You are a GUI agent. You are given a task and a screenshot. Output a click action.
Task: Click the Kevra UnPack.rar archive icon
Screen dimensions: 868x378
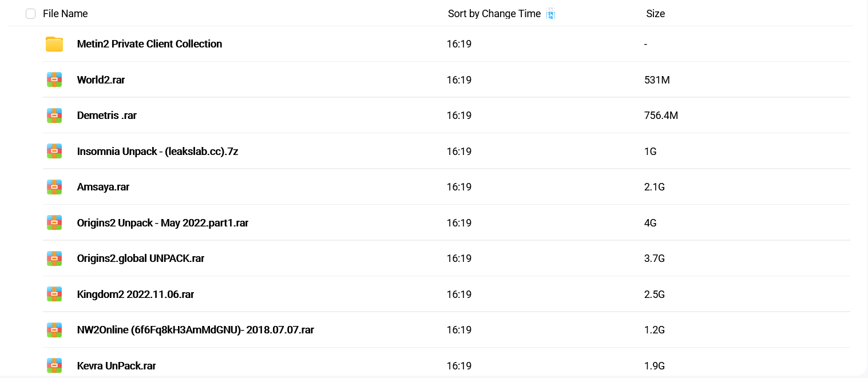tap(54, 365)
